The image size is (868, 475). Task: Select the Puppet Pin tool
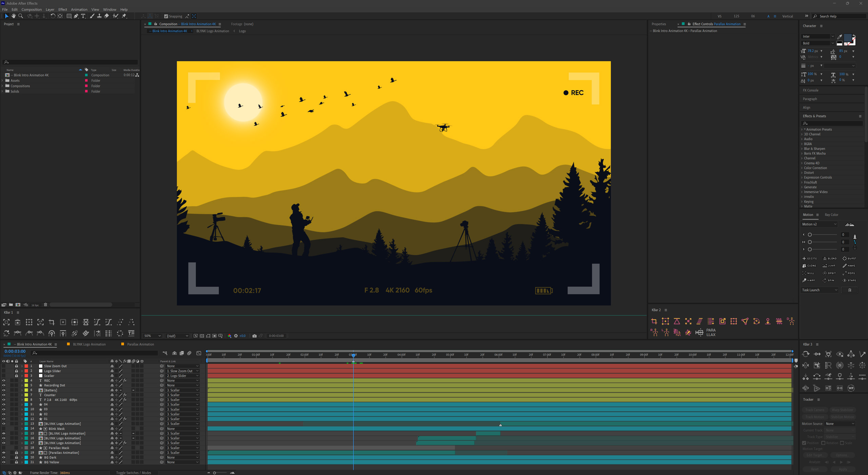pos(124,16)
